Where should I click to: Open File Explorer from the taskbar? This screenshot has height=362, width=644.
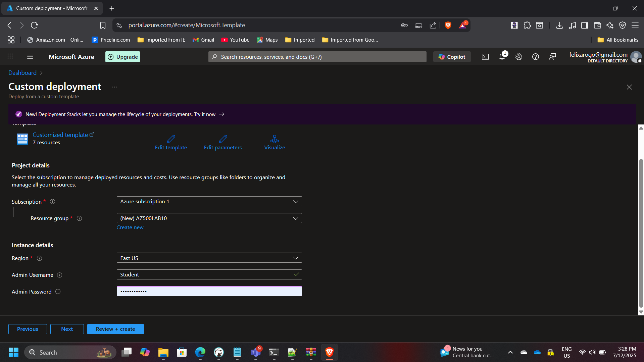click(x=163, y=352)
